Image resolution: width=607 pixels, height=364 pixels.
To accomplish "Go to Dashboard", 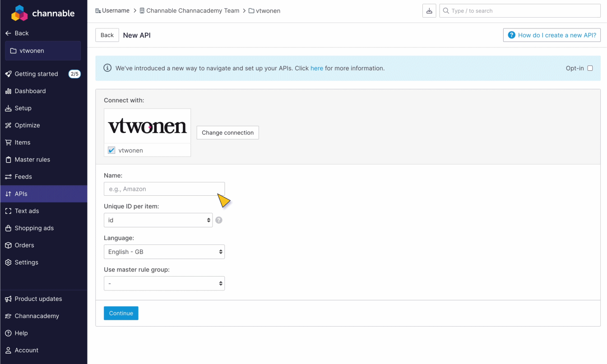I will (x=30, y=91).
